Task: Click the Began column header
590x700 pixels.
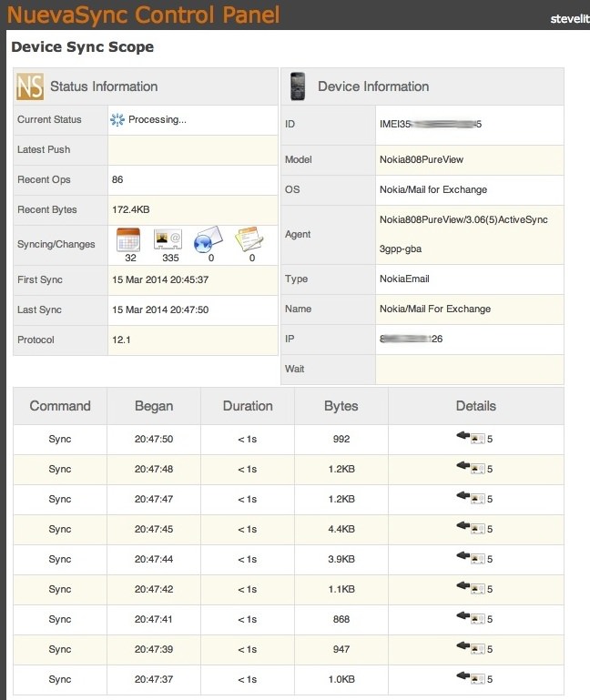Action: pos(154,406)
